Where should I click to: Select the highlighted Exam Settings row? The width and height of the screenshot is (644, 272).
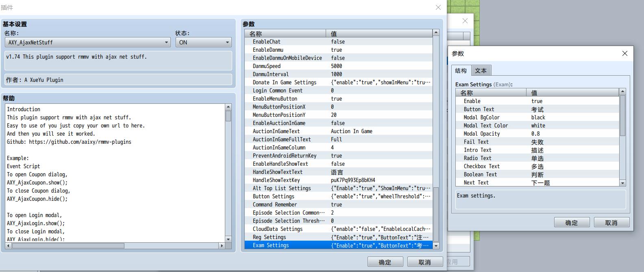(339, 245)
